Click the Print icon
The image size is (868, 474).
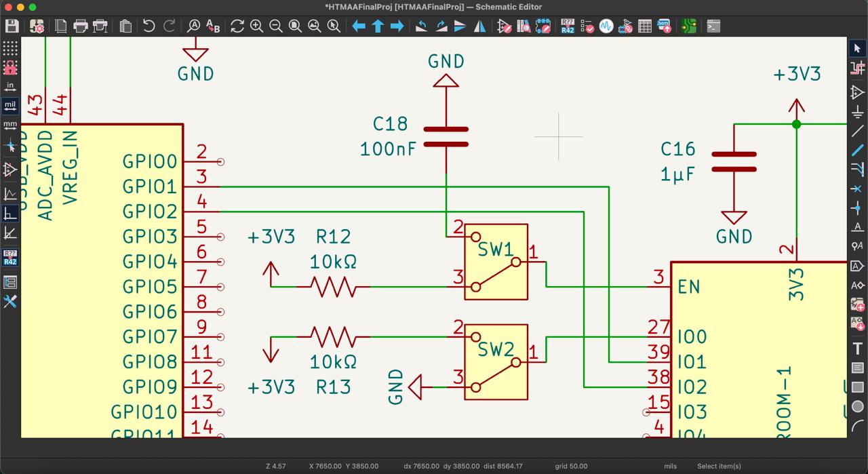[x=81, y=26]
